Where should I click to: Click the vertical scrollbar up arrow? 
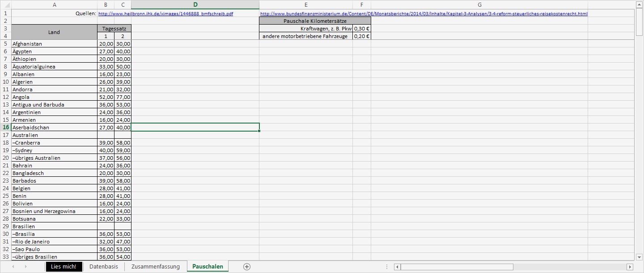coord(640,5)
